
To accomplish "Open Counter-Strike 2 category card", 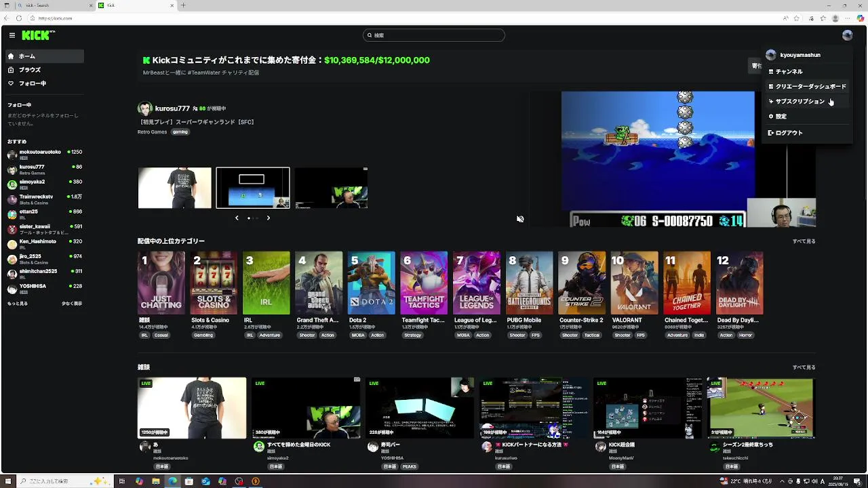I will pos(582,283).
